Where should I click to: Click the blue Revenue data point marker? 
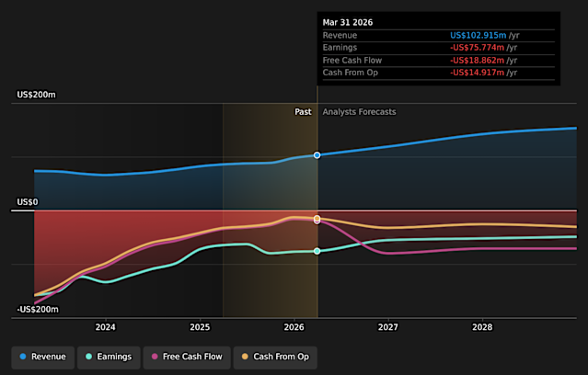(x=317, y=155)
